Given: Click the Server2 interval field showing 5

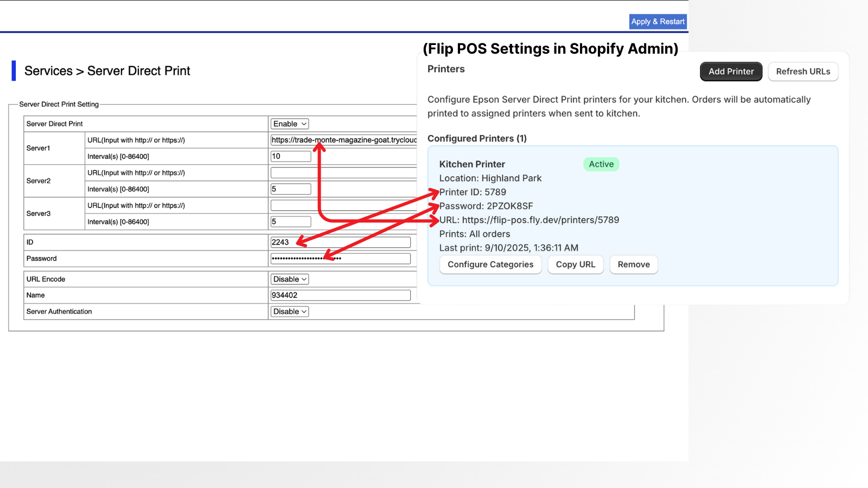Looking at the screenshot, I should (x=291, y=189).
